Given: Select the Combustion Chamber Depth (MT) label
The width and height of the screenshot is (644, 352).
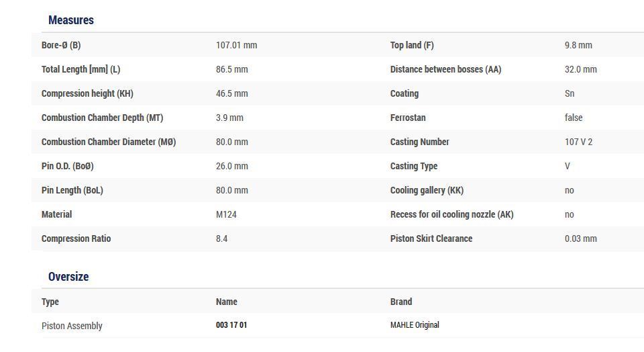Looking at the screenshot, I should 102,118.
